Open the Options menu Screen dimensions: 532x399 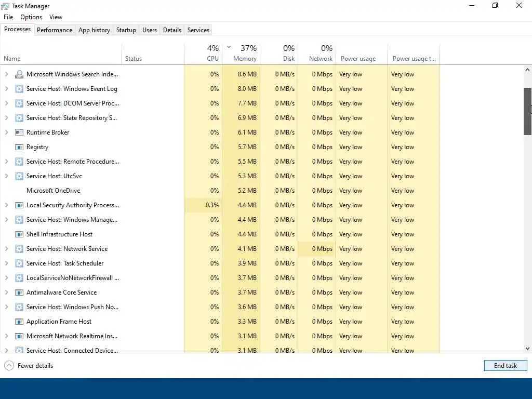pos(31,17)
